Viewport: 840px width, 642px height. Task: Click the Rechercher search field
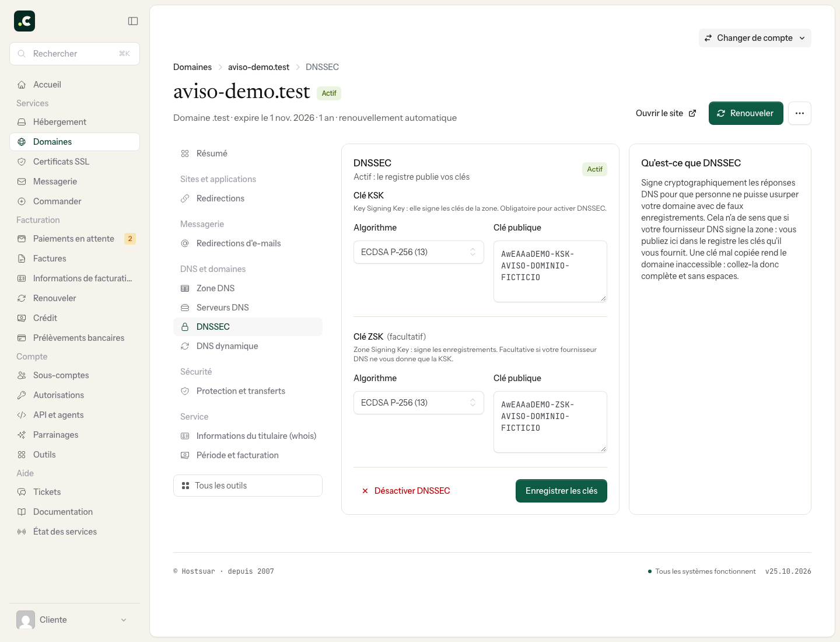75,54
